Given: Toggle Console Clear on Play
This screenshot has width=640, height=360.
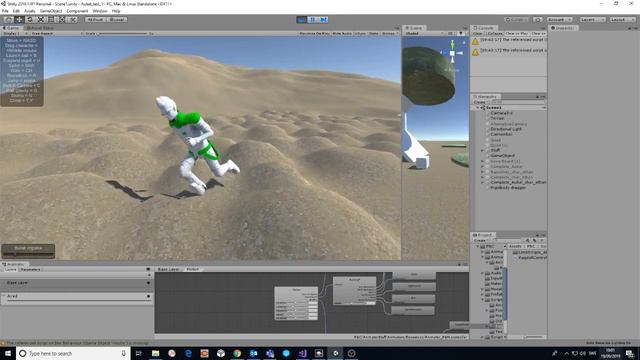Looking at the screenshot, I should [517, 33].
